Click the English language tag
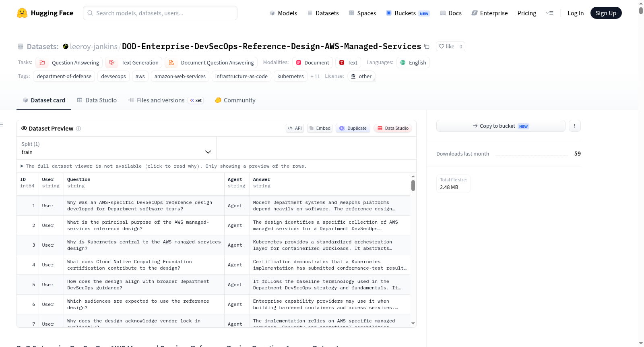This screenshot has height=347, width=644. pyautogui.click(x=413, y=62)
